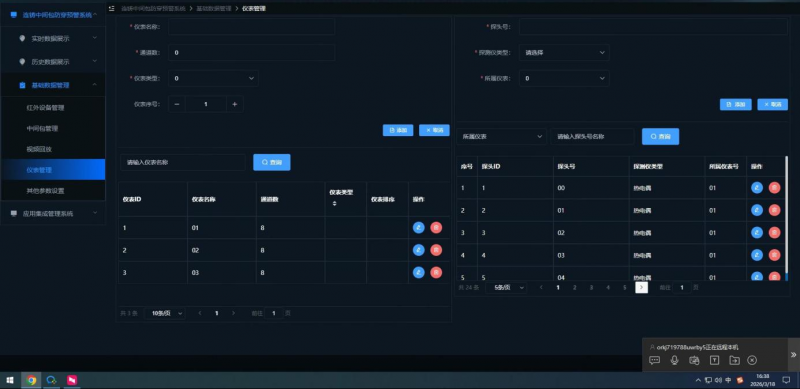
Task: Increase 仪表序号 with plus button
Action: coord(235,104)
